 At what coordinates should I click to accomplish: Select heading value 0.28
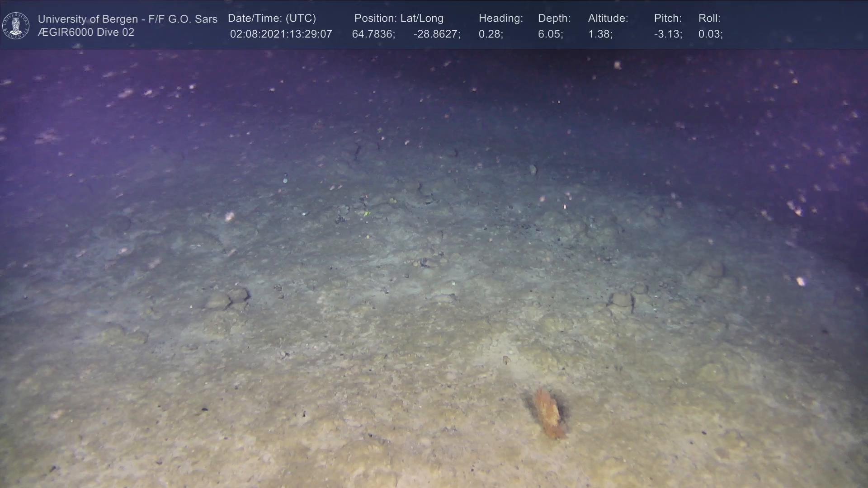tap(491, 34)
